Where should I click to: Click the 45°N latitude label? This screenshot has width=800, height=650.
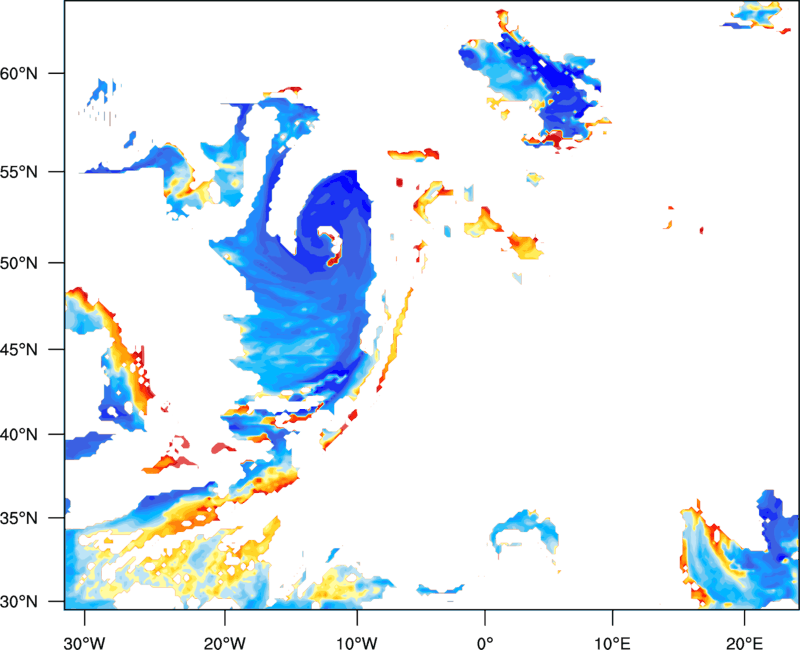tap(19, 350)
